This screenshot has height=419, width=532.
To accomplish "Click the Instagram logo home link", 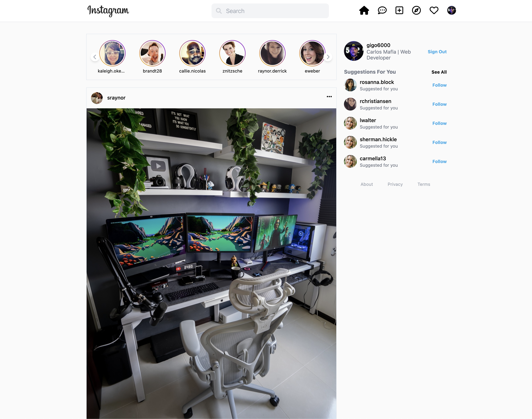I will coord(109,10).
